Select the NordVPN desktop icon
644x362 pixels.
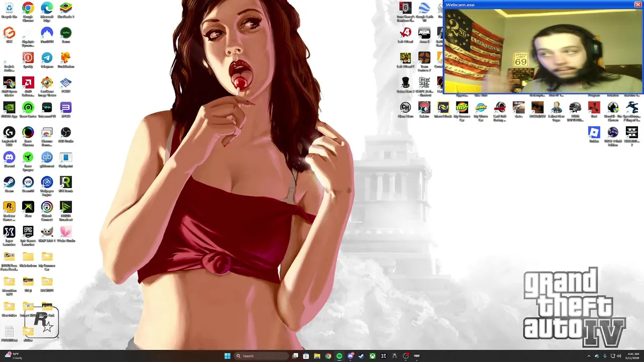(47, 35)
